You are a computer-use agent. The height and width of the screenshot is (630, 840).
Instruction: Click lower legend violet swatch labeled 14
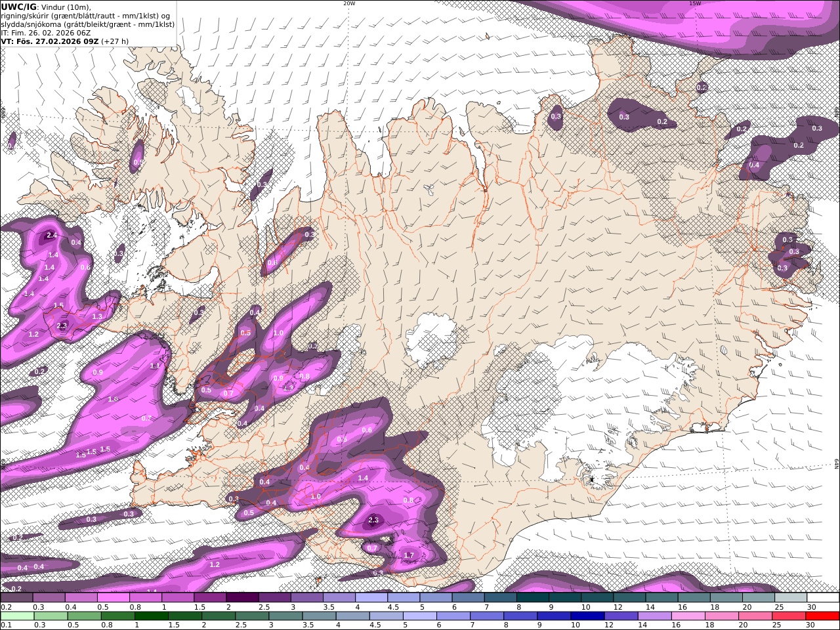point(655,616)
